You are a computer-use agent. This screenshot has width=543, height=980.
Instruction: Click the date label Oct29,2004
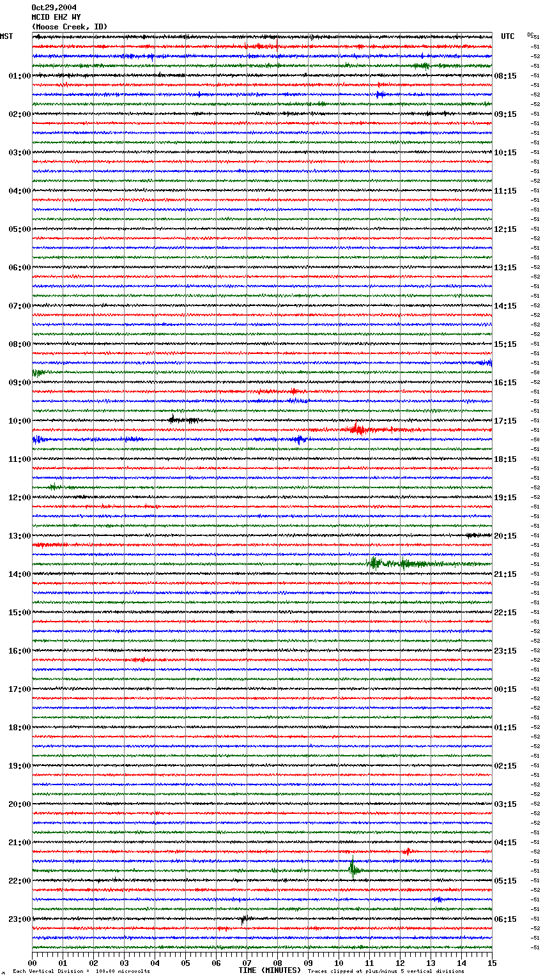(x=54, y=8)
